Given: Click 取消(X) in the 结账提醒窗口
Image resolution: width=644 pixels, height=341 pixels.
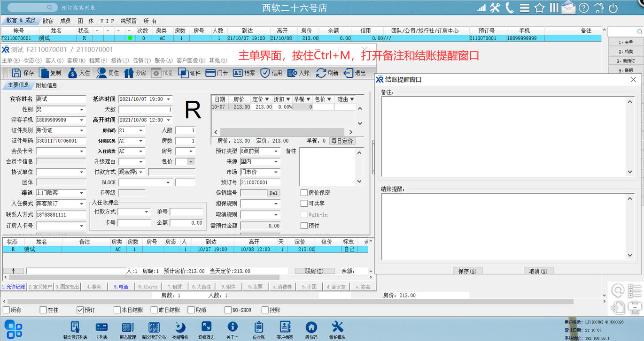Looking at the screenshot, I should coord(538,271).
